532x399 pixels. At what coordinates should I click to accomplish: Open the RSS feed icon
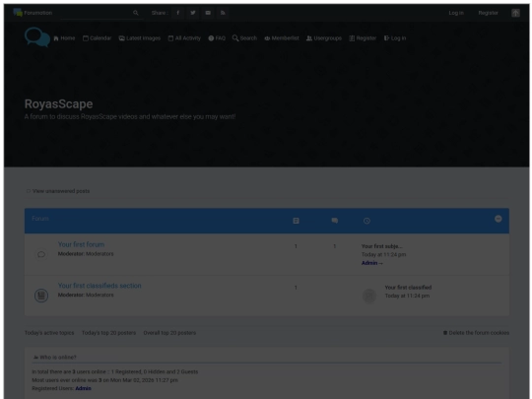pos(223,13)
